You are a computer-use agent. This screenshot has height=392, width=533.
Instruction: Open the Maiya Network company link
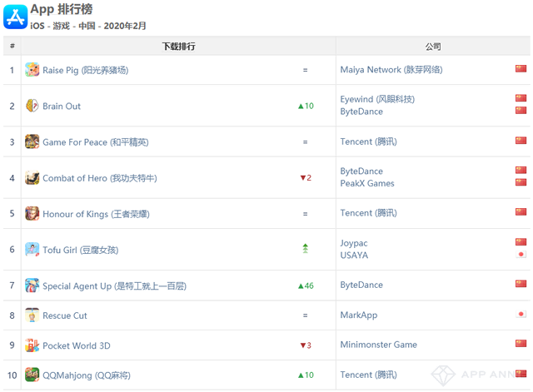391,70
